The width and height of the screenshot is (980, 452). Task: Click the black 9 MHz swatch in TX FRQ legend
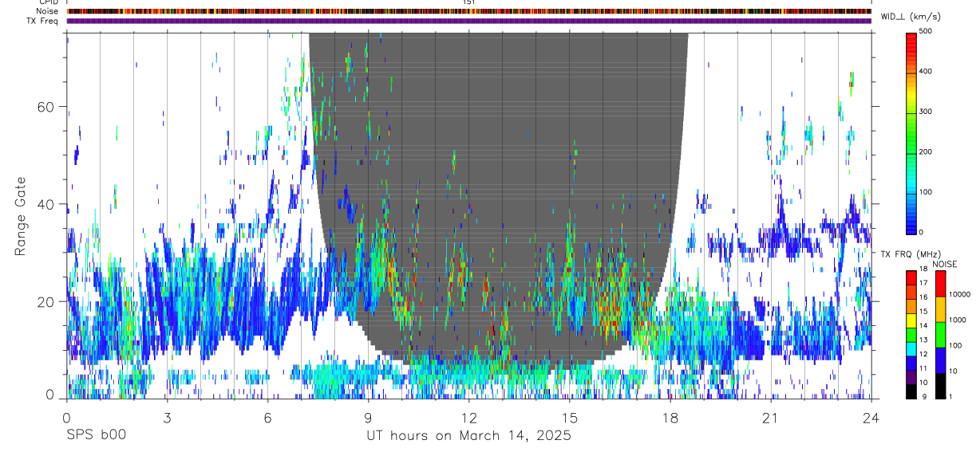click(x=911, y=391)
